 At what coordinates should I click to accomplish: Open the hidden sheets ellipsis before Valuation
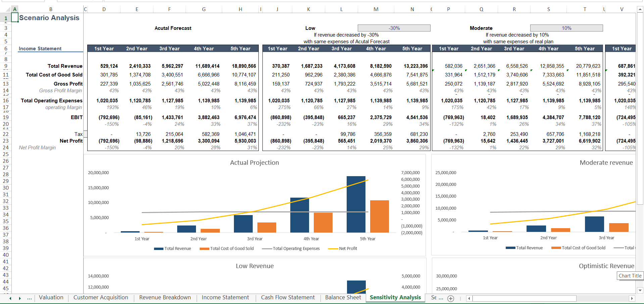(30, 298)
